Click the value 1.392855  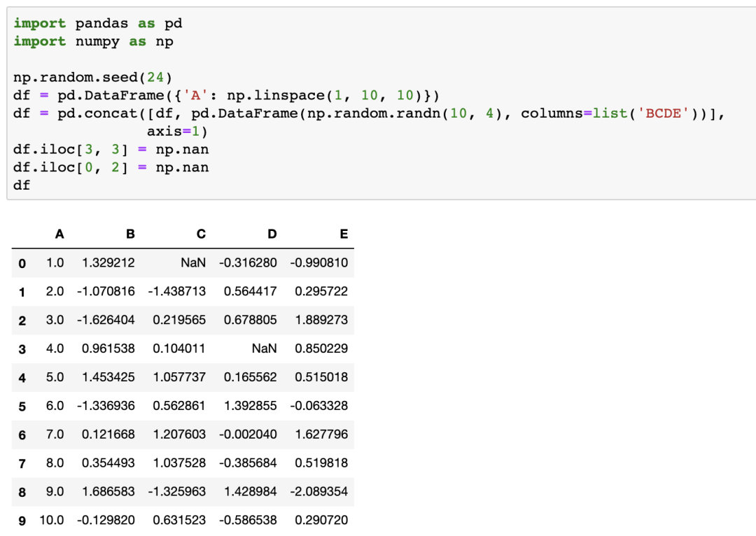click(250, 405)
